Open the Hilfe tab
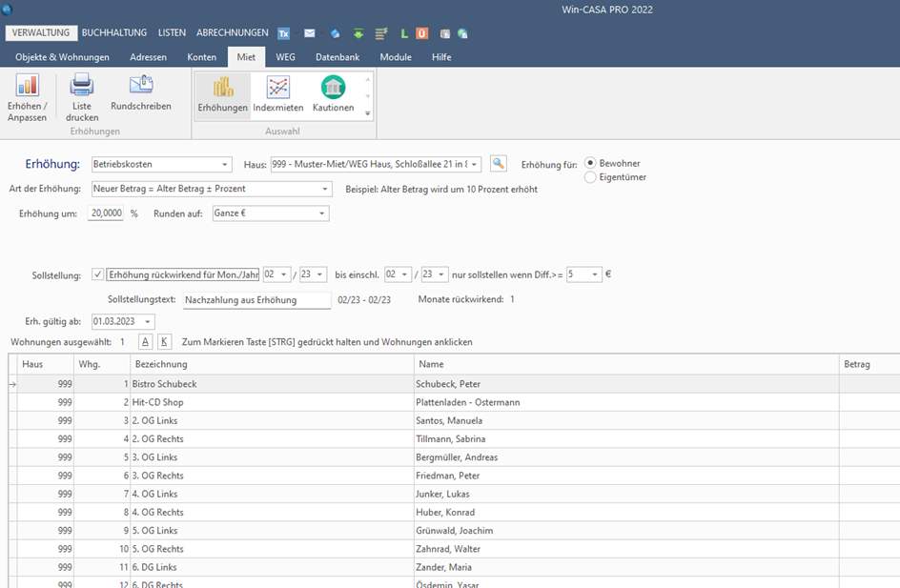The height and width of the screenshot is (588, 900). click(x=441, y=57)
